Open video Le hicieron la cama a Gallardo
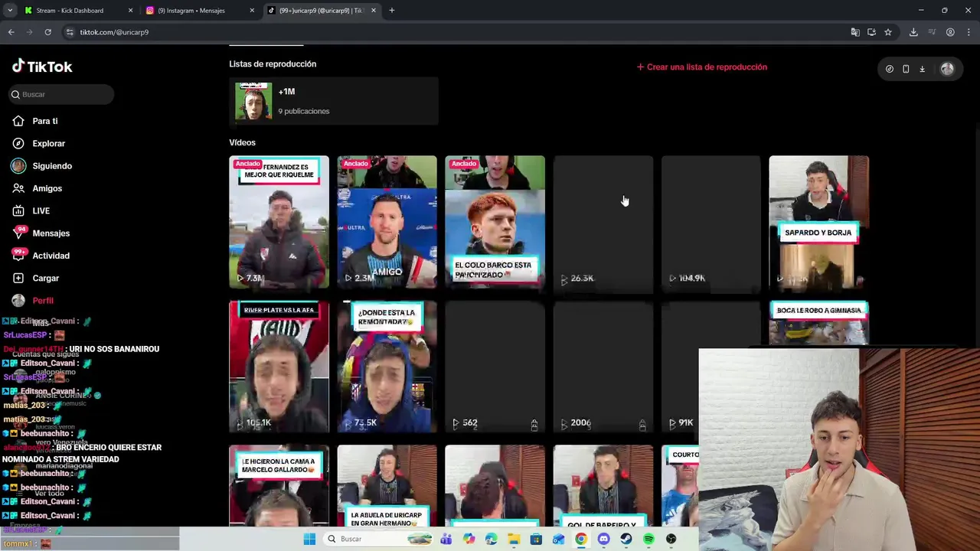Screen dimensions: 980x551 [279, 486]
